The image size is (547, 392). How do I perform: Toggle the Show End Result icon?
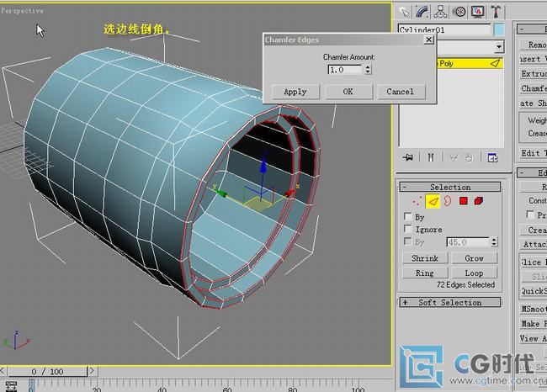click(431, 157)
